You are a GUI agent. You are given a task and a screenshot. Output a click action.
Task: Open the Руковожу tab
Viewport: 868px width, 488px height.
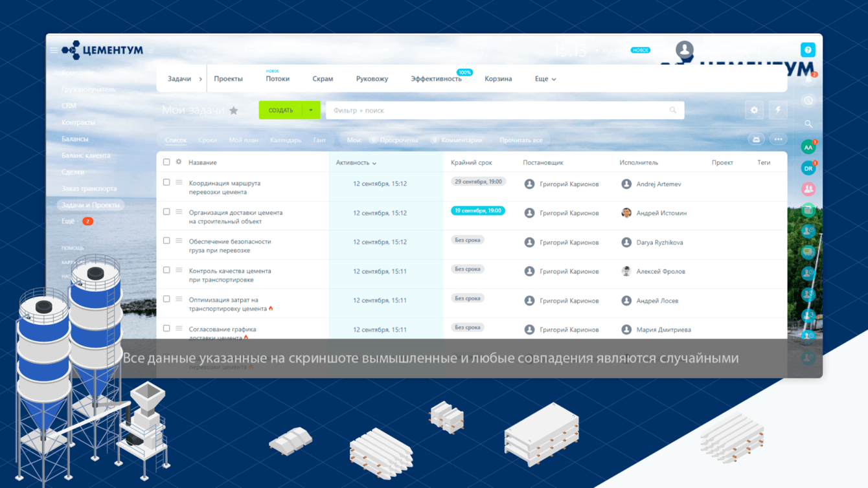click(372, 79)
